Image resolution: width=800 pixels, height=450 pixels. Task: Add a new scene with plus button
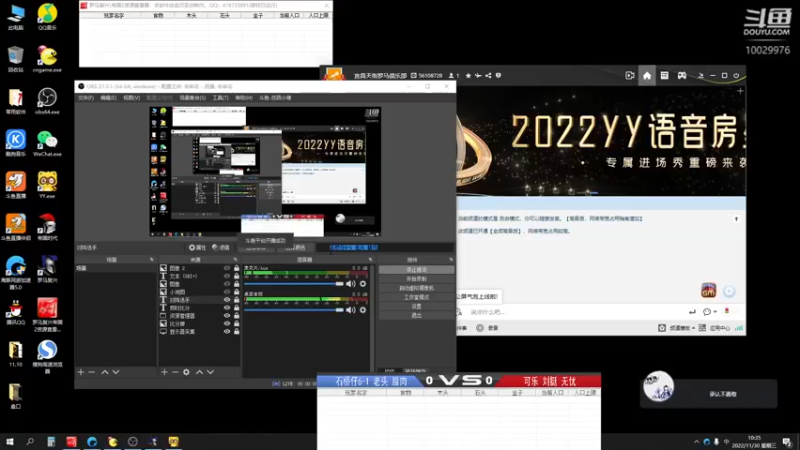(x=81, y=372)
